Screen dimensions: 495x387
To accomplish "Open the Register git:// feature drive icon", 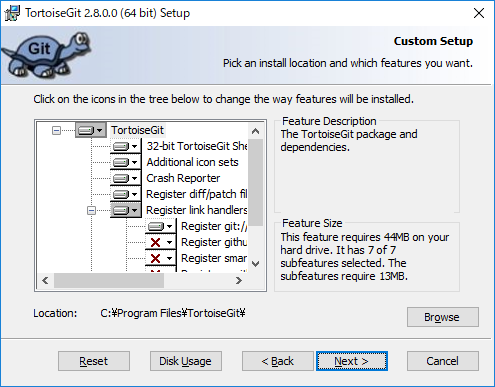I will [160, 226].
